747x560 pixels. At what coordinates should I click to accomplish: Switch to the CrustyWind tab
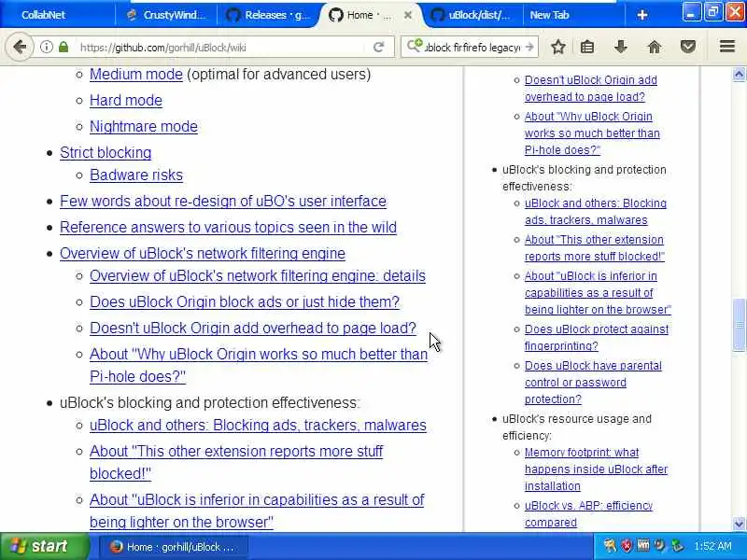[167, 15]
